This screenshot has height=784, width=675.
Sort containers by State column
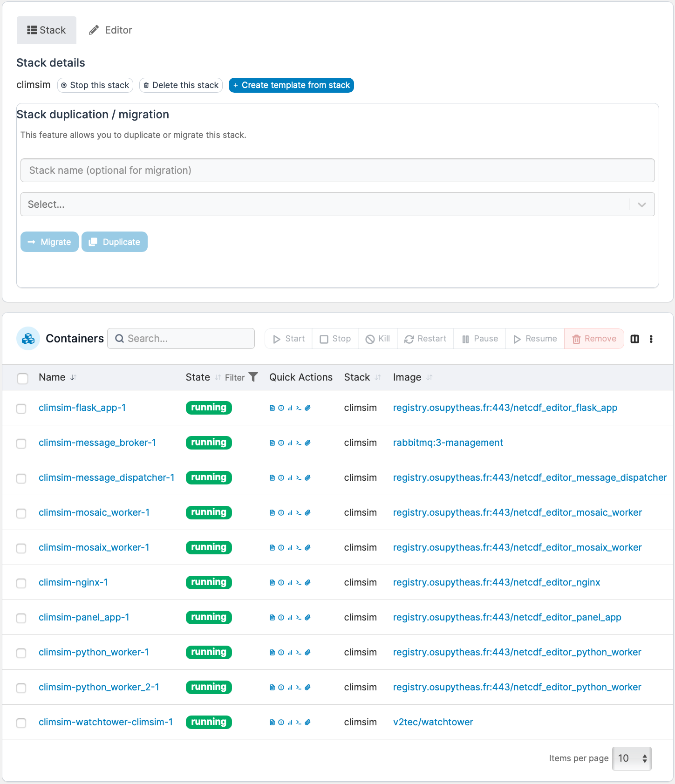click(x=203, y=377)
